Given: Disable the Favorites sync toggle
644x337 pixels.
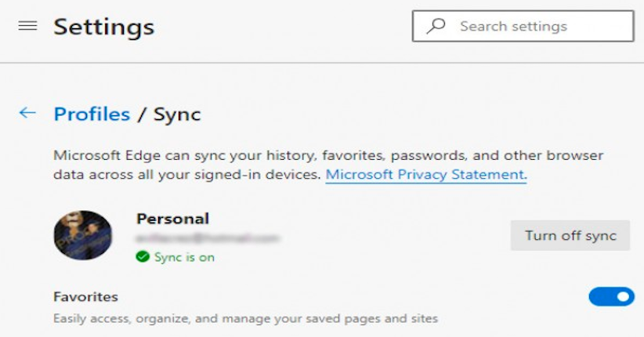Looking at the screenshot, I should click(612, 296).
